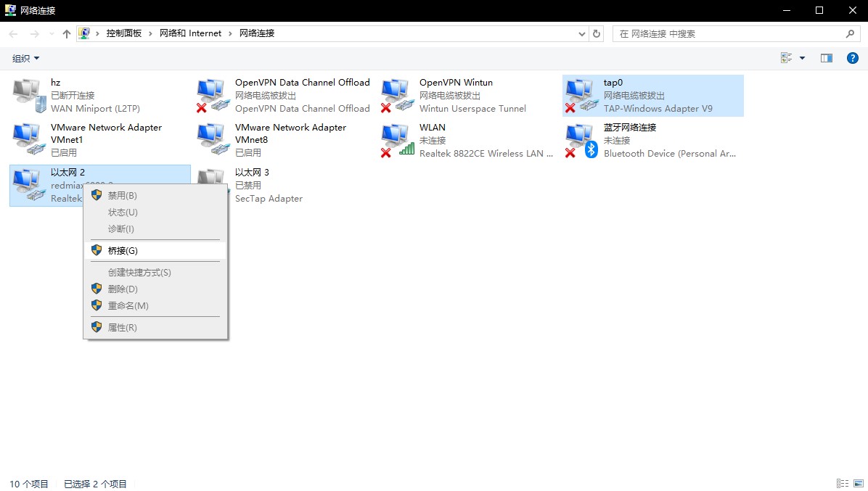The height and width of the screenshot is (491, 868).
Task: Click the OpenVPN Data Channel Offload adapter icon
Action: coord(212,95)
